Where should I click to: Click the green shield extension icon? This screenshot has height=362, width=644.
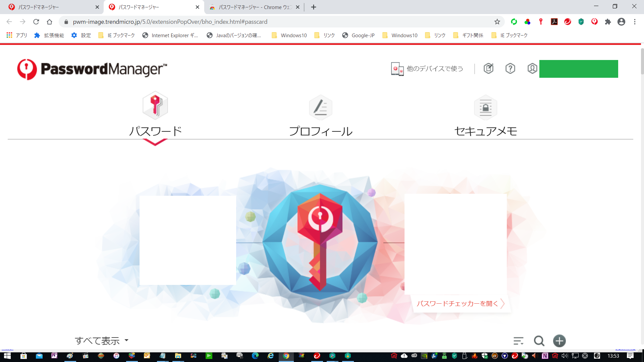[581, 22]
